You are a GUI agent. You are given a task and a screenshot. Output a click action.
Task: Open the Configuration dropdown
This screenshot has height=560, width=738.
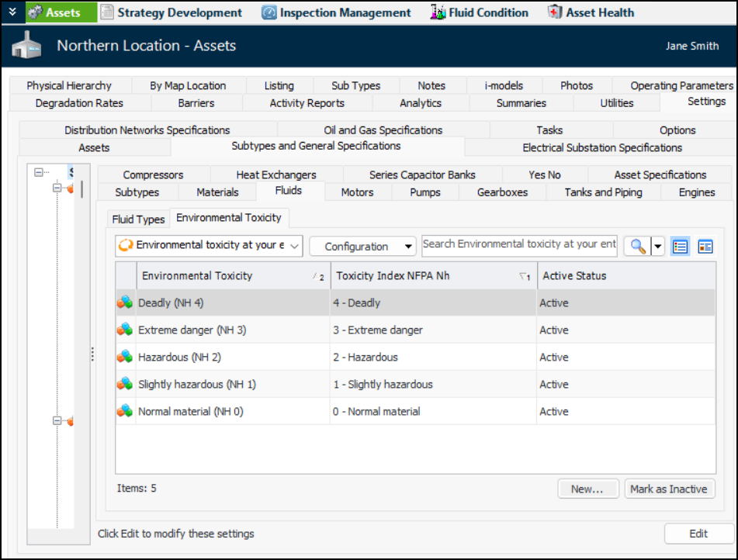click(362, 247)
